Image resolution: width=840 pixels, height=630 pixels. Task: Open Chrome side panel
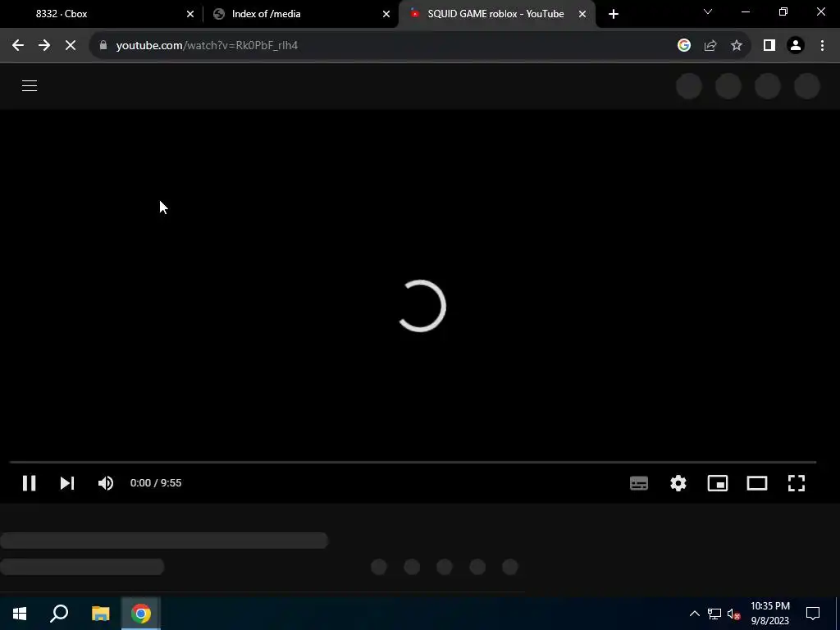tap(769, 46)
